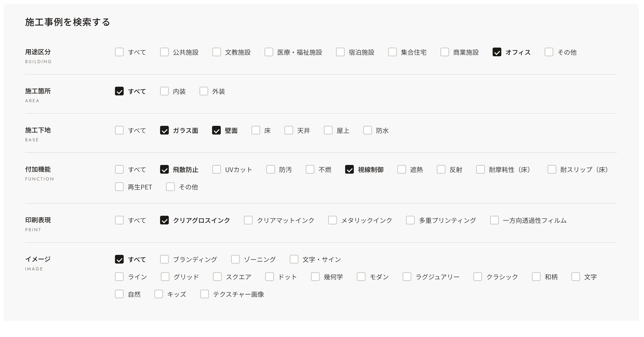644x337 pixels.
Task: Select 商業施設 checkbox
Action: (445, 52)
